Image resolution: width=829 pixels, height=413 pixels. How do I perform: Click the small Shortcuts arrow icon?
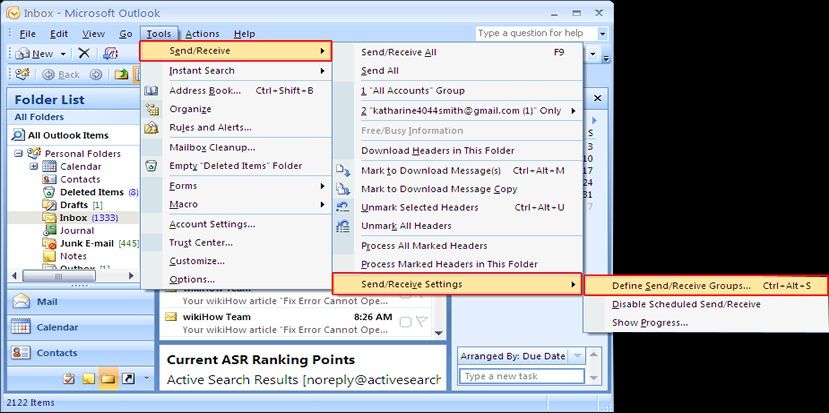(128, 379)
